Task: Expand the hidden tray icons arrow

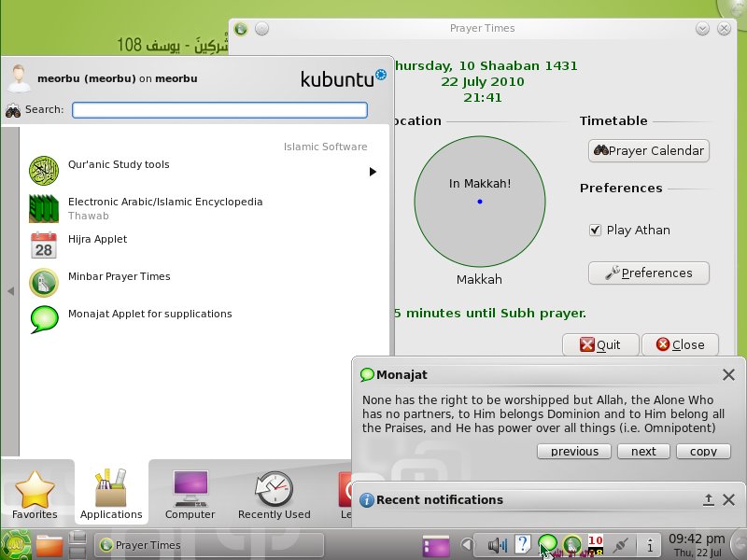Action: (465, 544)
